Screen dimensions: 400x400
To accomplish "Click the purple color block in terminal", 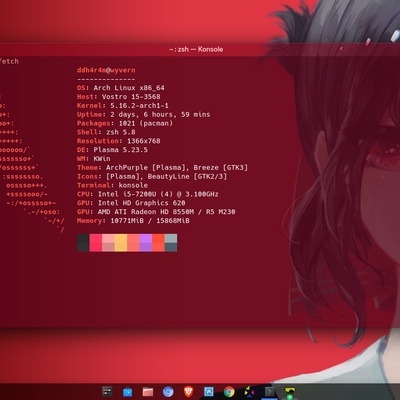I will (x=146, y=243).
